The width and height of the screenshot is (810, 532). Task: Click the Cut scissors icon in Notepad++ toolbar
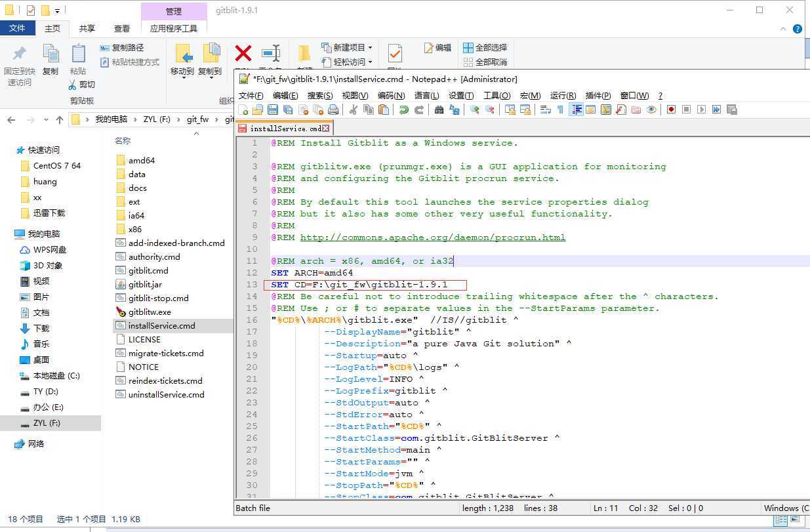(x=353, y=110)
